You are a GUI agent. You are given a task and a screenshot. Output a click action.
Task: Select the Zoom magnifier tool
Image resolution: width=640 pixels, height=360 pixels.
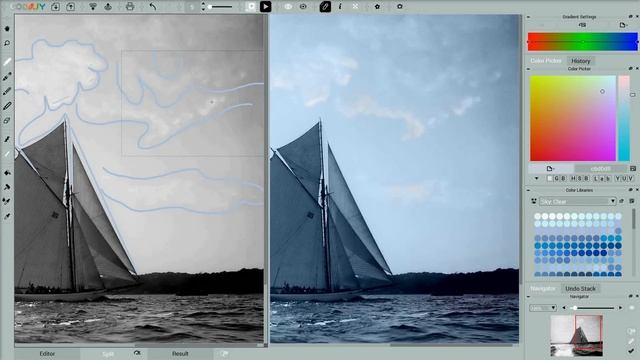pyautogui.click(x=7, y=43)
